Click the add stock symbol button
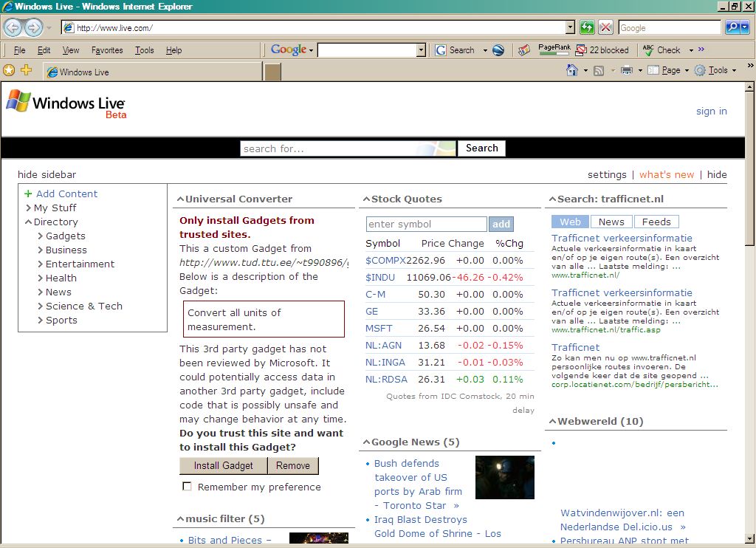Image resolution: width=756 pixels, height=548 pixels. 501,224
